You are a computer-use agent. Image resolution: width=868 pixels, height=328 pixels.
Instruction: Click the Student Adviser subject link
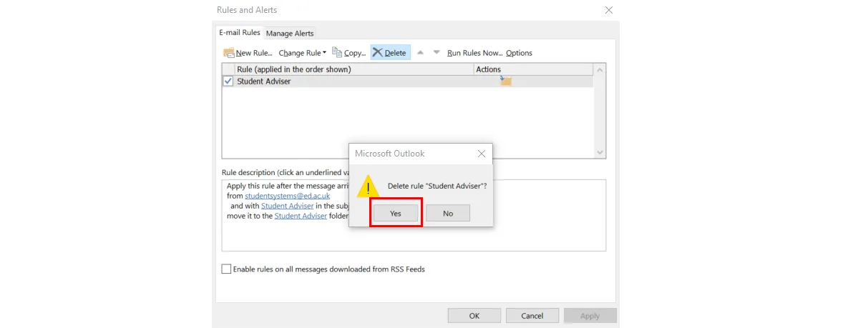(287, 206)
